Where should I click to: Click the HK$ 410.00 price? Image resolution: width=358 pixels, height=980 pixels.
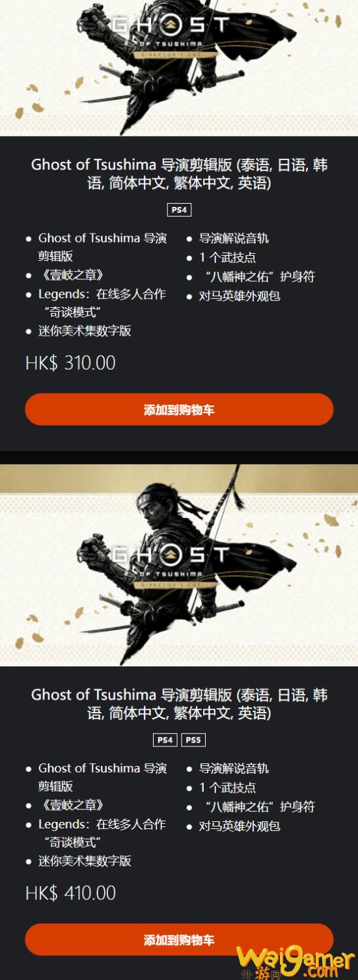[70, 892]
